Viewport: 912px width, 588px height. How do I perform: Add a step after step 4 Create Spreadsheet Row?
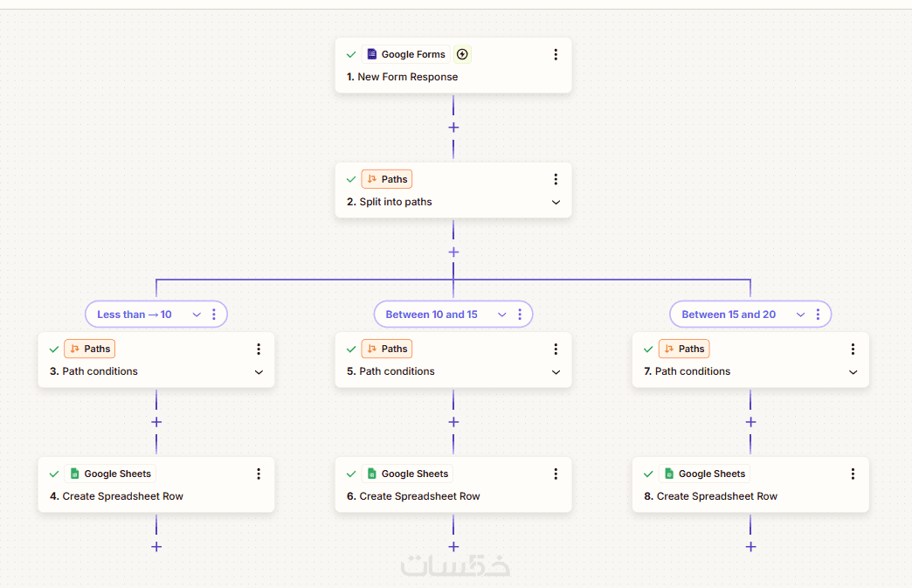point(156,547)
